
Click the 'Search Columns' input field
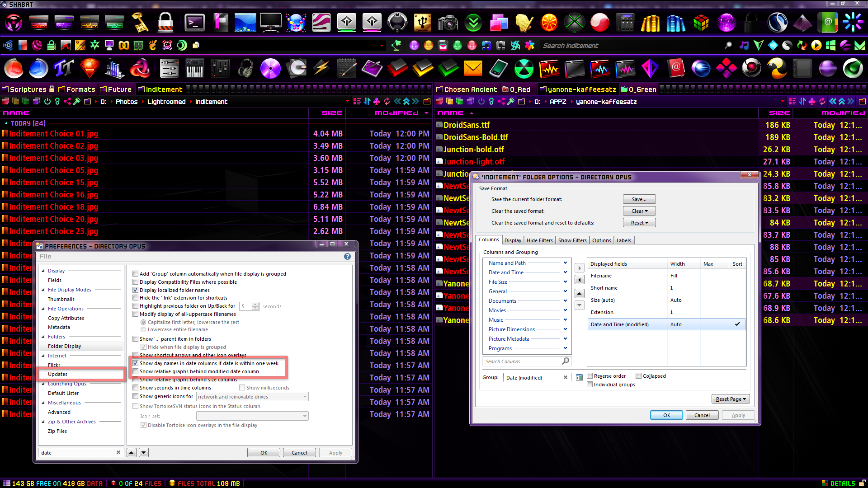pos(527,361)
